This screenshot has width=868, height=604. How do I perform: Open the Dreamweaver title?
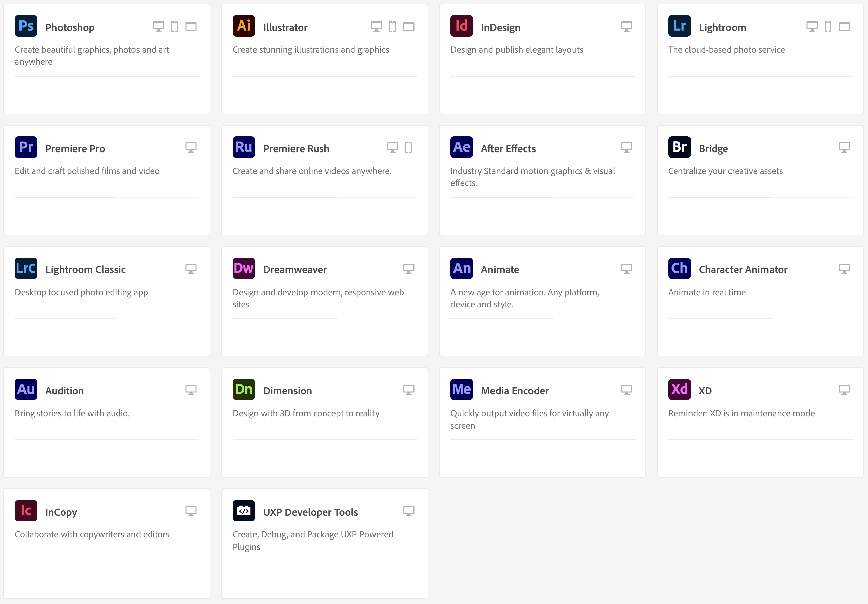pos(295,270)
